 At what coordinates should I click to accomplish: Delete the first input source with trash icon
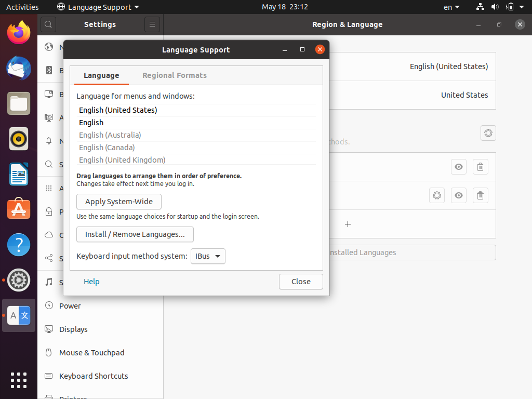point(480,167)
